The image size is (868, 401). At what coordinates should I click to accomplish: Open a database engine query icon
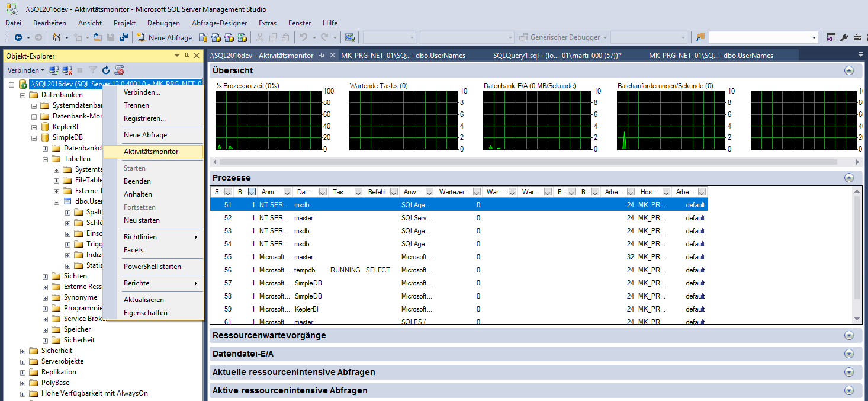tap(203, 37)
